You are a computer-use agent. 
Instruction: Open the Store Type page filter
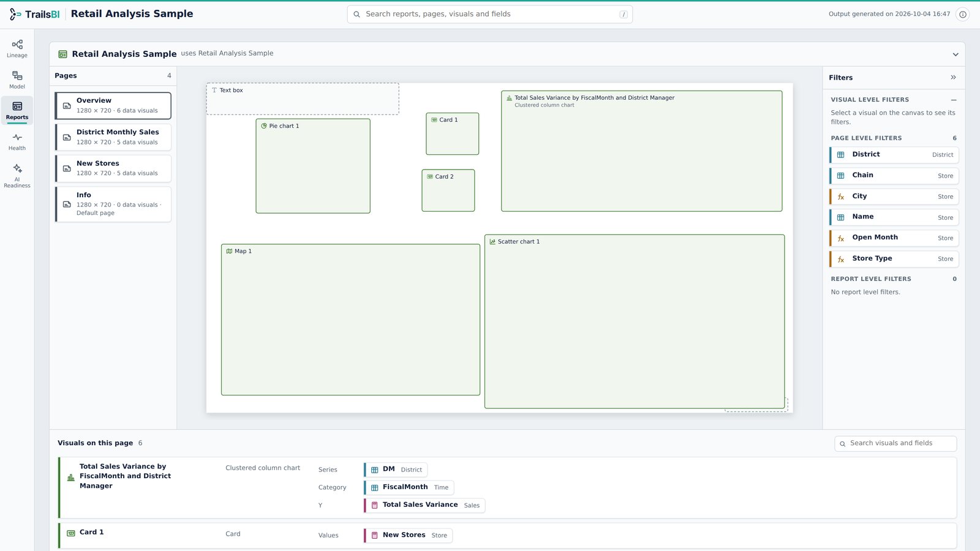(894, 259)
